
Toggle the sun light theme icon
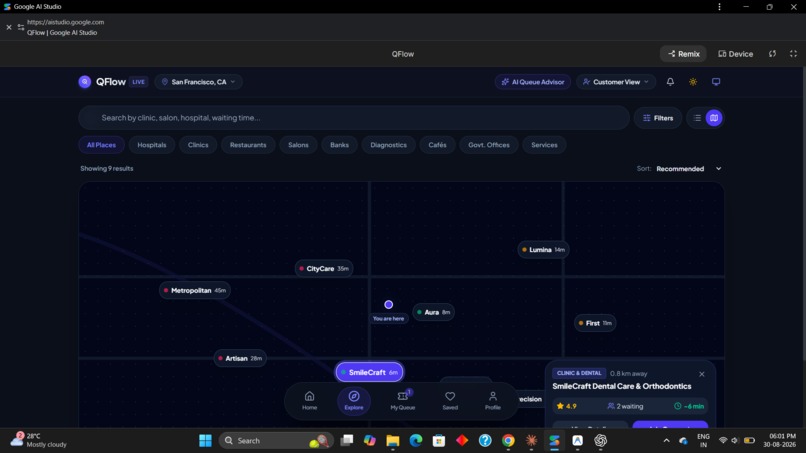click(693, 82)
